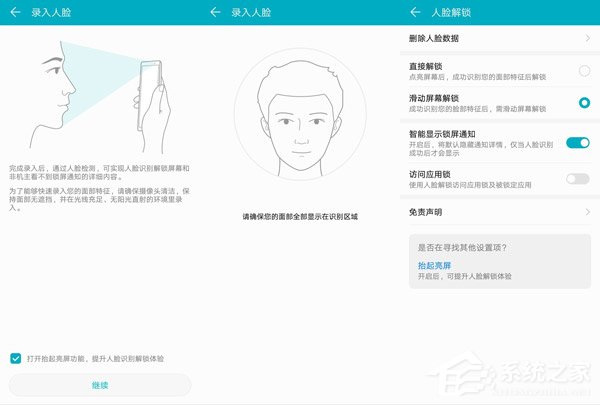Open the 删除人脸数据 chevron arrow

coord(587,38)
